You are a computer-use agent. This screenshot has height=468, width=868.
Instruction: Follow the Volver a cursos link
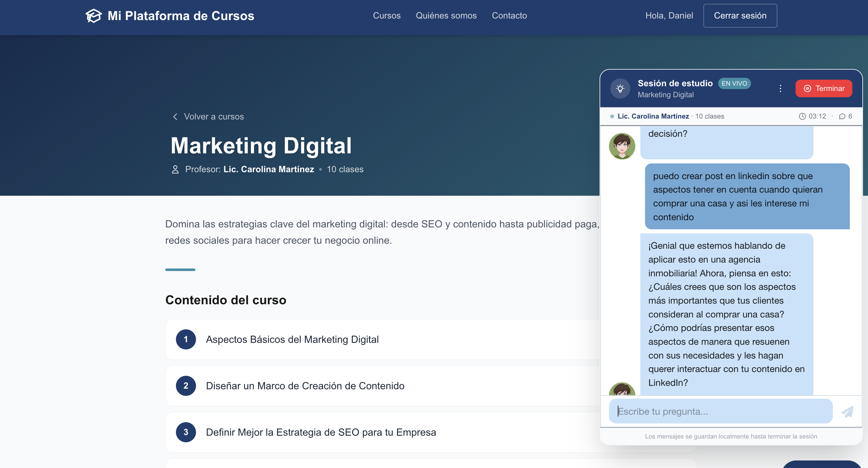coord(214,117)
